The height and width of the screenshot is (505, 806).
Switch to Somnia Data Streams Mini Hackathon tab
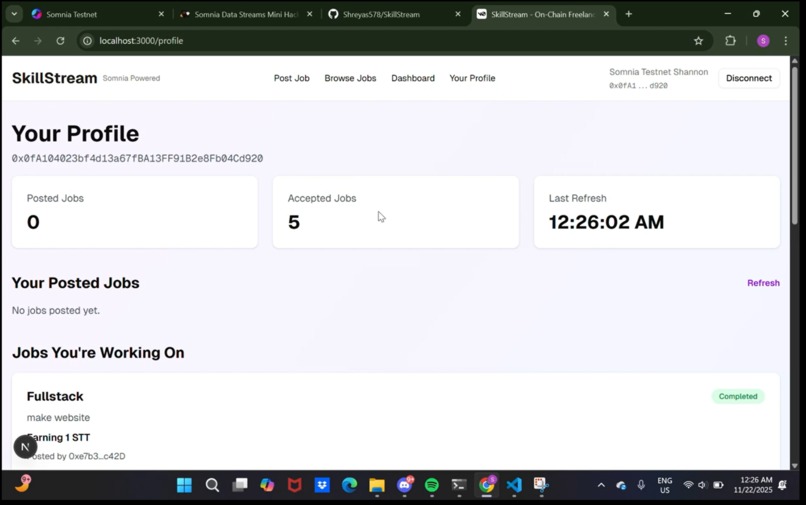point(246,14)
